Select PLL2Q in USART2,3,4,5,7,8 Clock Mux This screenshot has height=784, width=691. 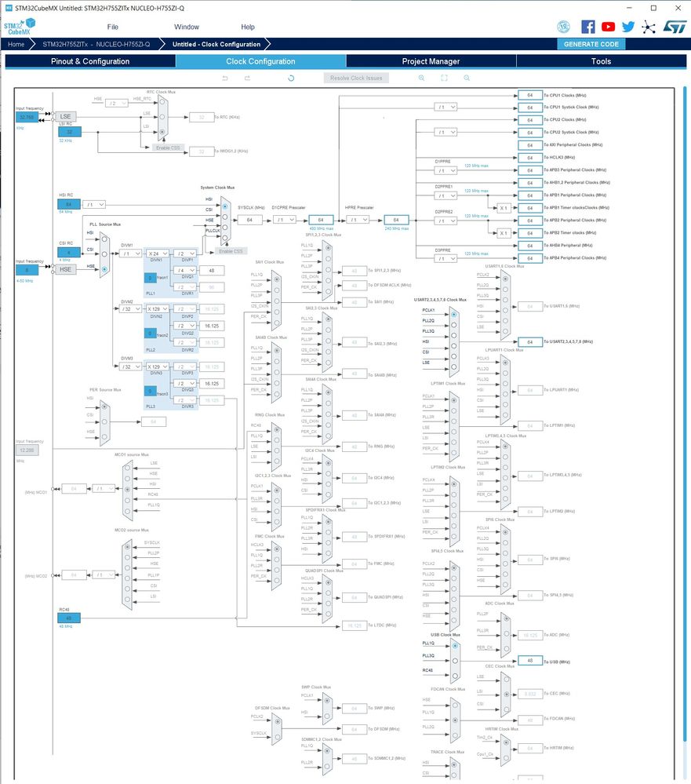[x=453, y=325]
